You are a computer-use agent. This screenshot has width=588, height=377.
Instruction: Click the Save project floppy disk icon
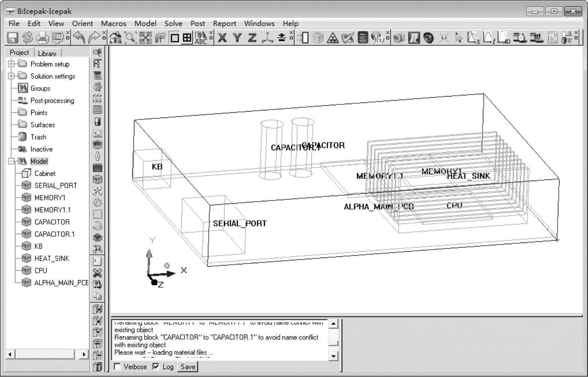(x=13, y=38)
